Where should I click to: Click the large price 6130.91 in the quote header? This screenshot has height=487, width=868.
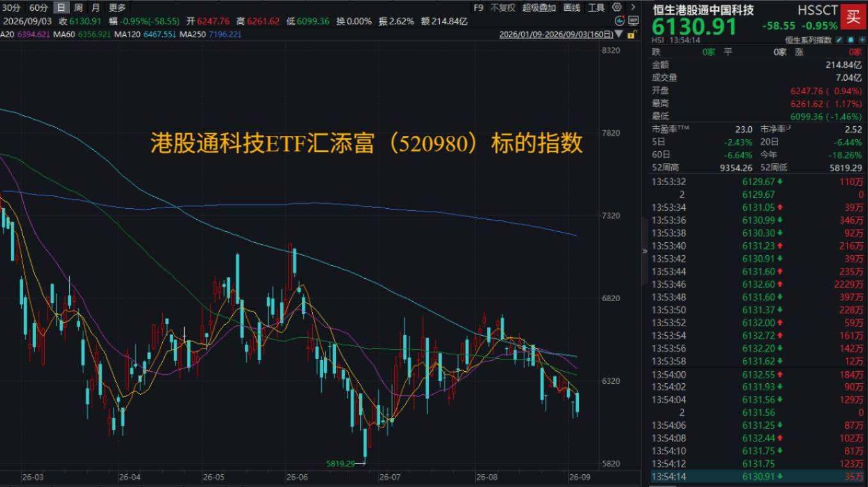(x=695, y=27)
